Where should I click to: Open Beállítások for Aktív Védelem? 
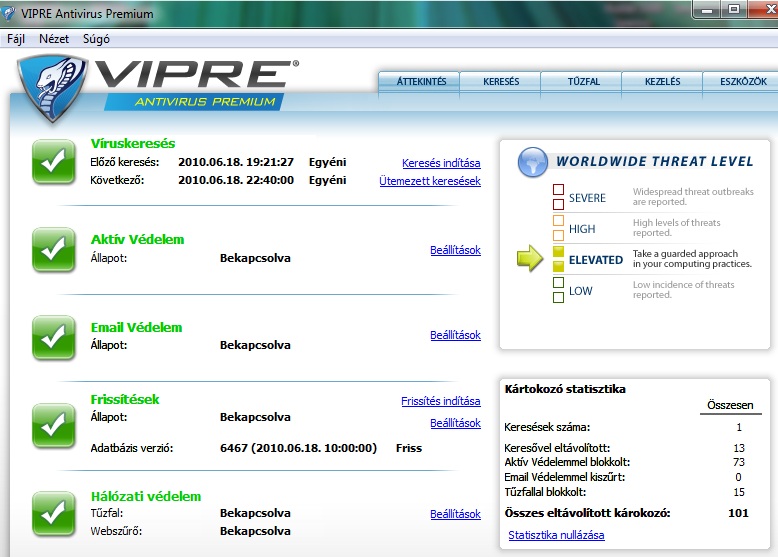tap(455, 250)
